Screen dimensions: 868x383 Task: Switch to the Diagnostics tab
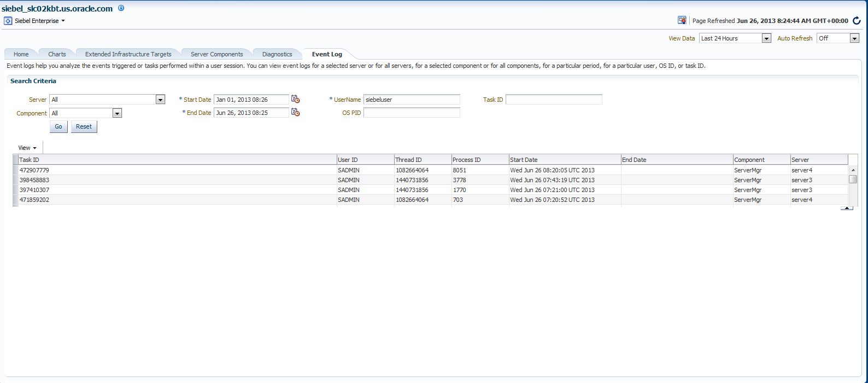277,54
